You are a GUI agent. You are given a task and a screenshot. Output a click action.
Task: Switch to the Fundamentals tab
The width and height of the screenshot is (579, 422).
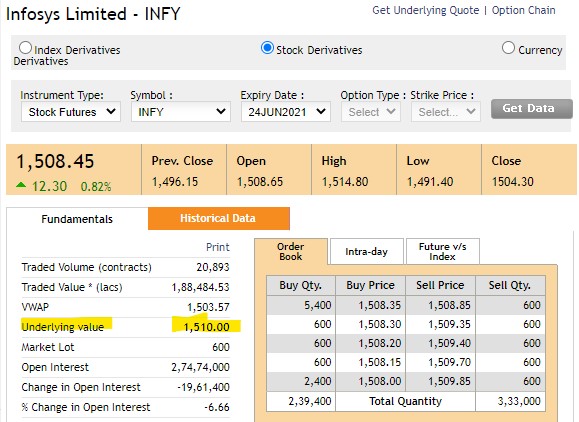77,219
